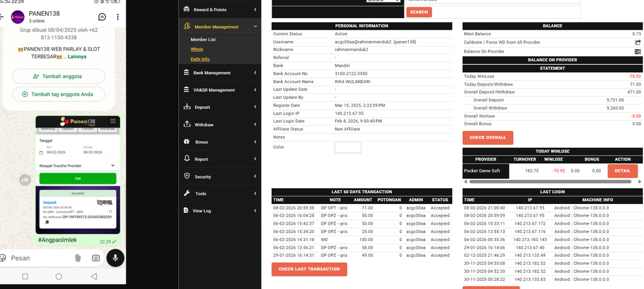Click the Deposit download icon
This screenshot has width=644, height=289.
tap(187, 107)
